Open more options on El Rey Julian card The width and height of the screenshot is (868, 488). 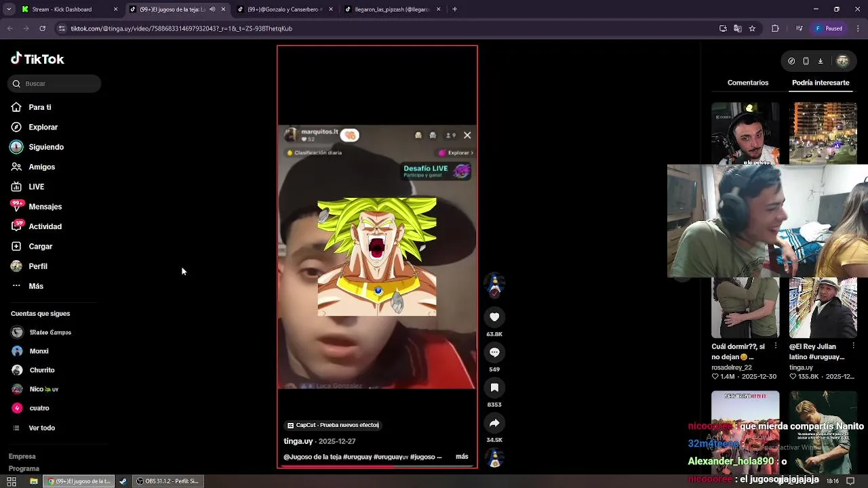coord(853,346)
